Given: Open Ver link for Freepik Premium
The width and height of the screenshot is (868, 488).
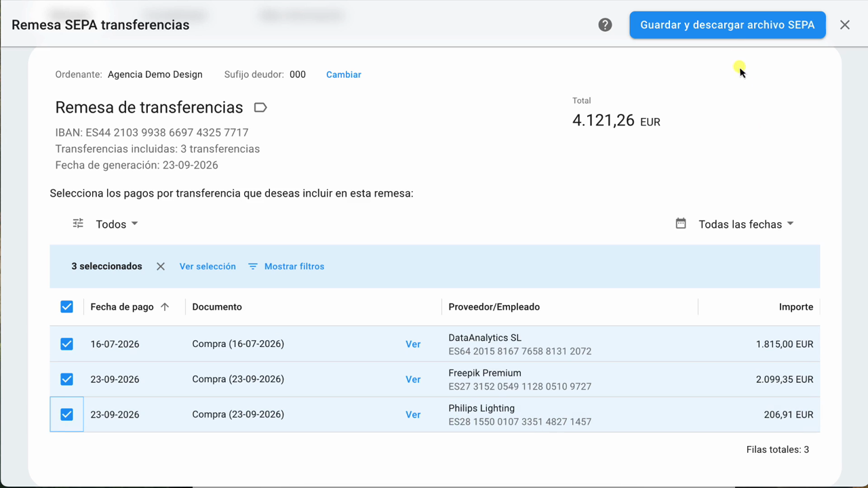Looking at the screenshot, I should [x=413, y=380].
